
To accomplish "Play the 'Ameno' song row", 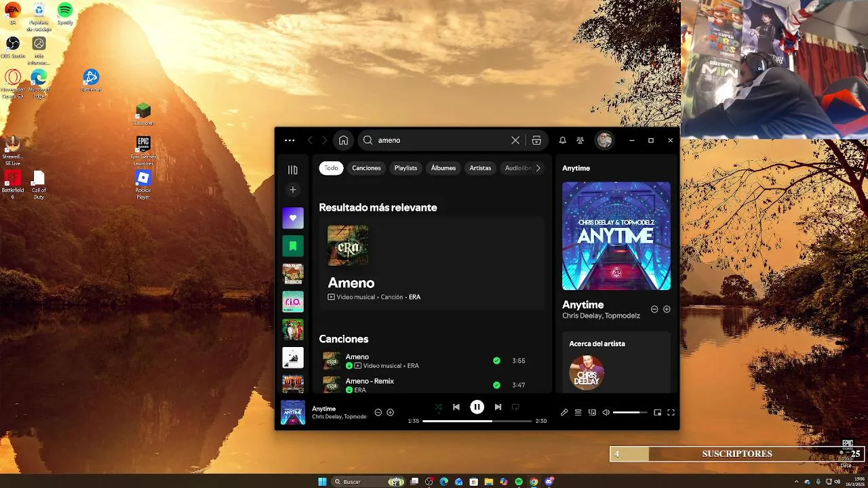I will tap(432, 361).
